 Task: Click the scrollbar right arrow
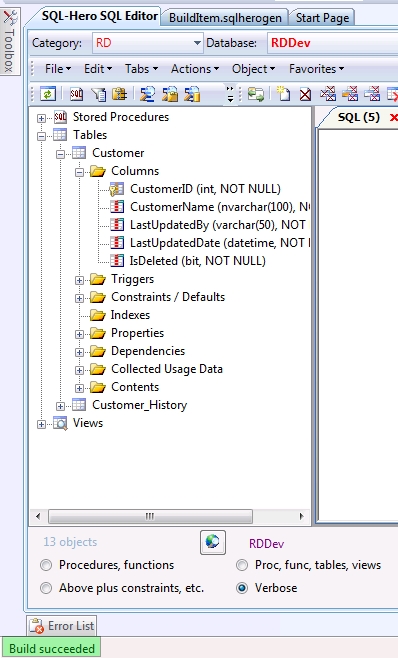click(x=301, y=516)
